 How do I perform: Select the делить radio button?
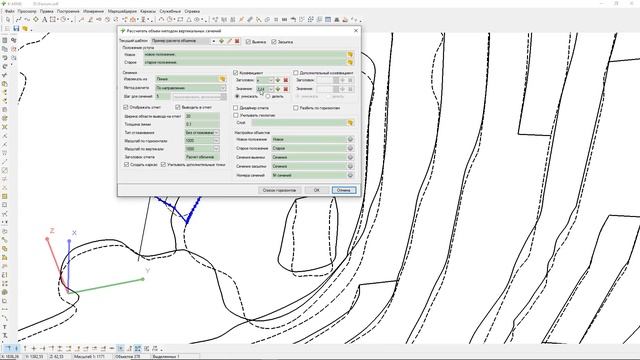coord(268,96)
